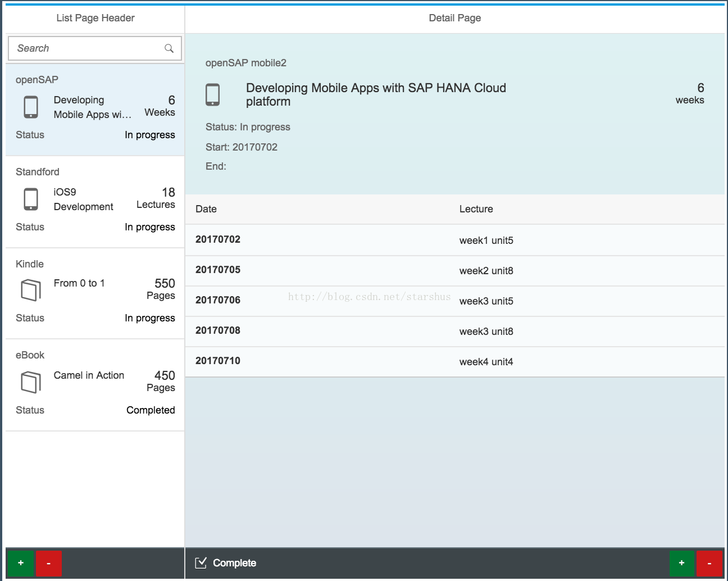Select table row dated 20170710
This screenshot has height=581, width=728.
click(x=454, y=361)
